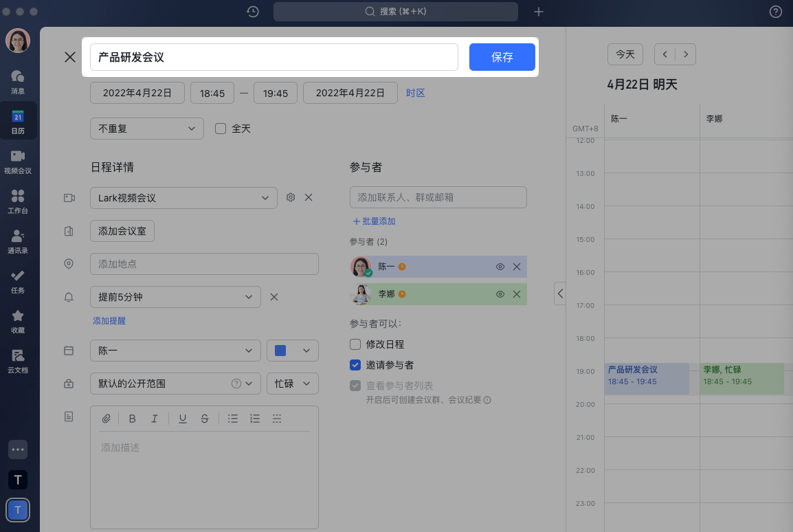The height and width of the screenshot is (532, 793).
Task: Open the 陈一 calendar owner dropdown
Action: 175,351
